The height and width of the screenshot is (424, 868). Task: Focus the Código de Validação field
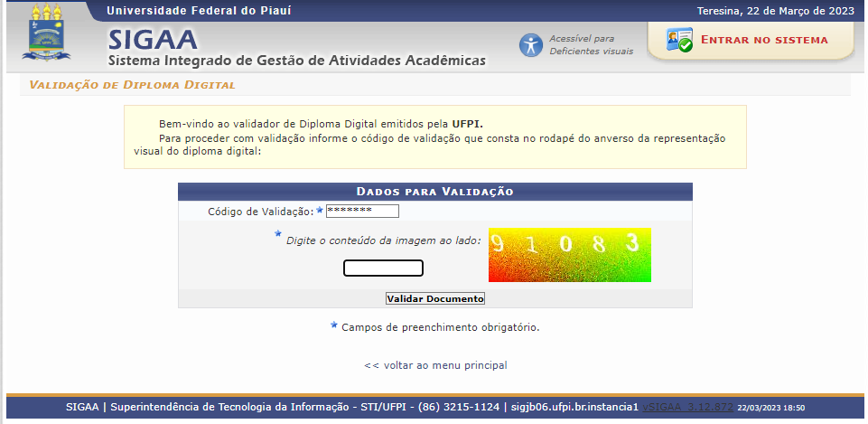(x=362, y=212)
